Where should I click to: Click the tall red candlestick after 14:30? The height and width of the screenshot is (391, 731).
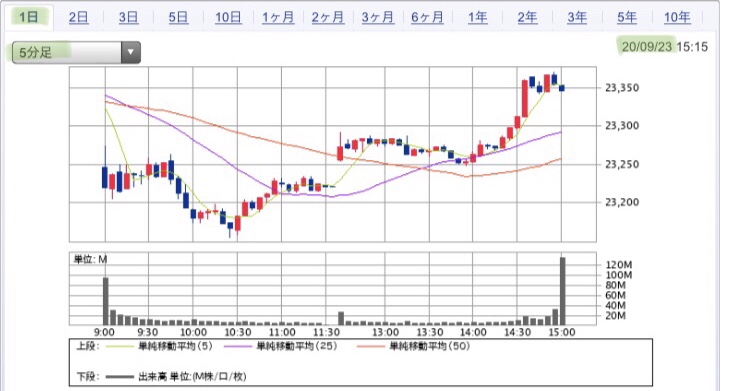pyautogui.click(x=525, y=98)
